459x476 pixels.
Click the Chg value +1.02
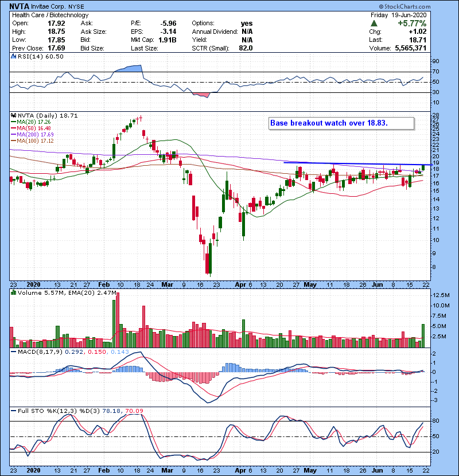(x=417, y=32)
